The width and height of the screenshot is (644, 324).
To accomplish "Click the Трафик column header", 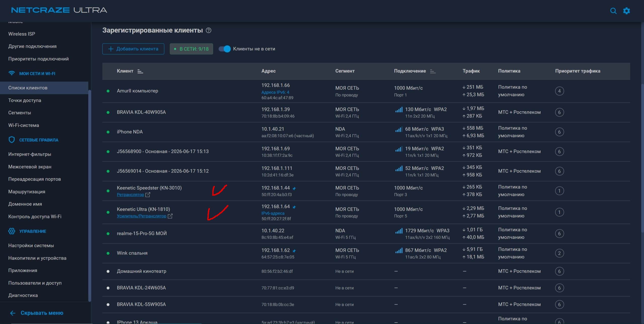I will pos(471,71).
